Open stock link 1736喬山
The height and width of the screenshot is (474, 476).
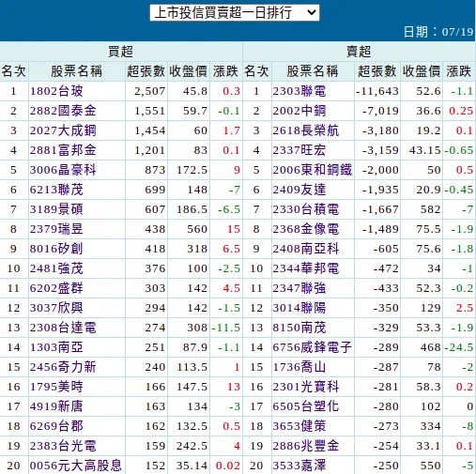pos(299,367)
